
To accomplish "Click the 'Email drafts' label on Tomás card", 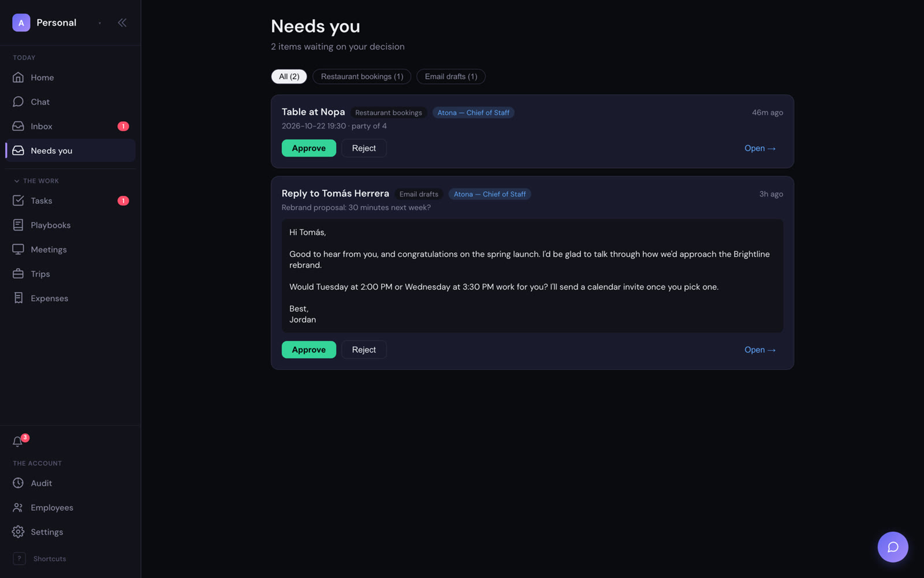I will (x=419, y=194).
